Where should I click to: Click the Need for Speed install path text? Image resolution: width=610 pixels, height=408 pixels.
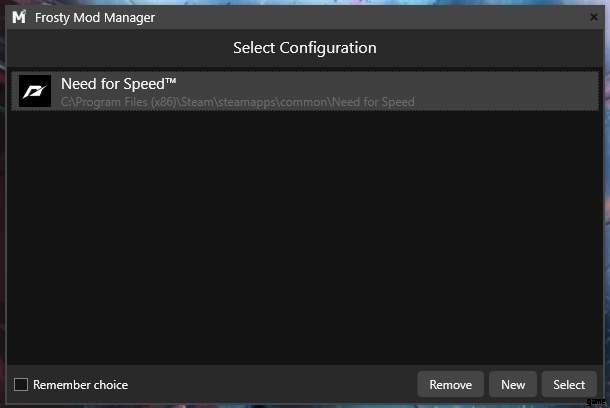click(x=237, y=102)
